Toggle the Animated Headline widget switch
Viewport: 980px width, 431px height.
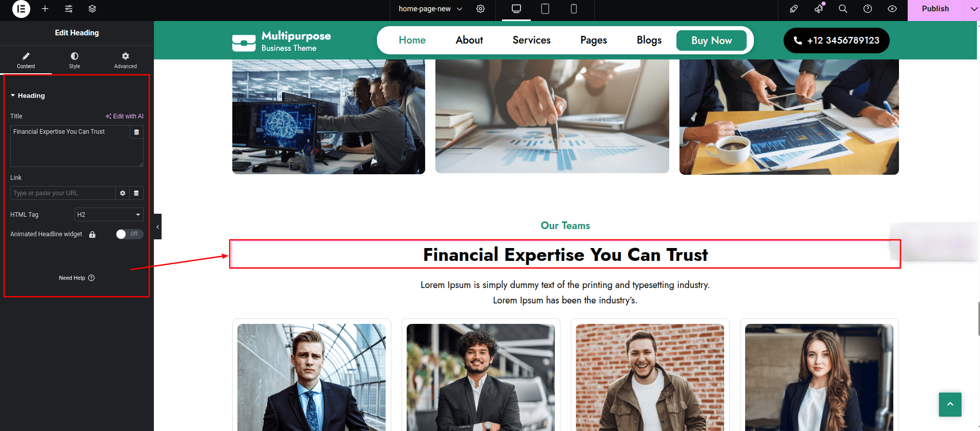[129, 234]
